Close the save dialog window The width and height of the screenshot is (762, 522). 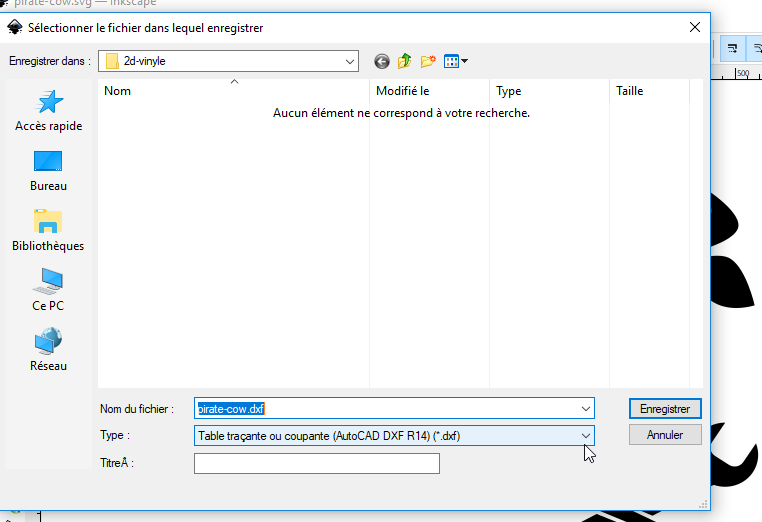695,27
